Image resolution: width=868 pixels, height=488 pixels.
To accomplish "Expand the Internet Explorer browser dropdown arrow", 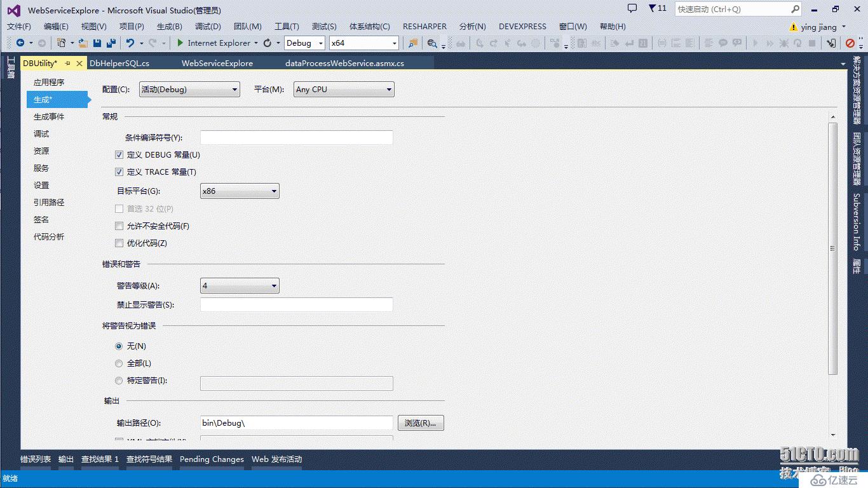I will (256, 43).
